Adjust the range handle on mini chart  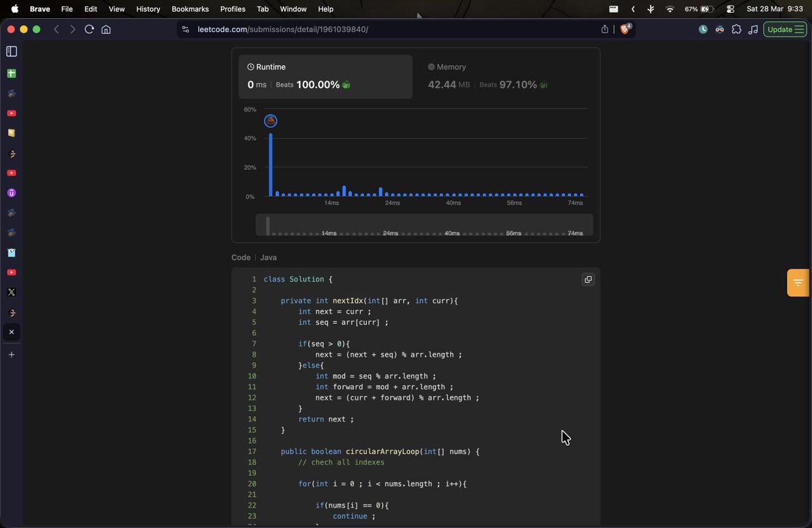[268, 225]
